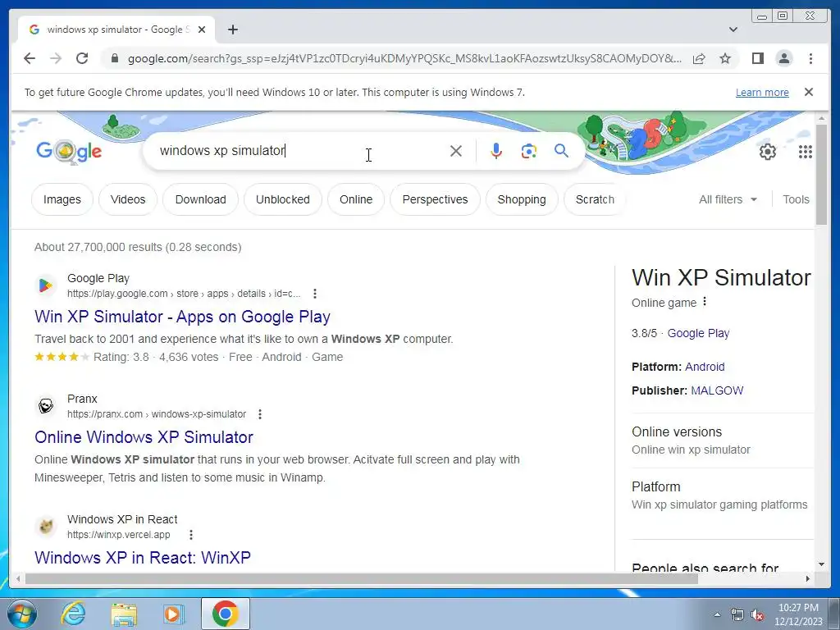Viewport: 840px width, 630px height.
Task: Open Windows Media Player from taskbar
Action: 173,614
